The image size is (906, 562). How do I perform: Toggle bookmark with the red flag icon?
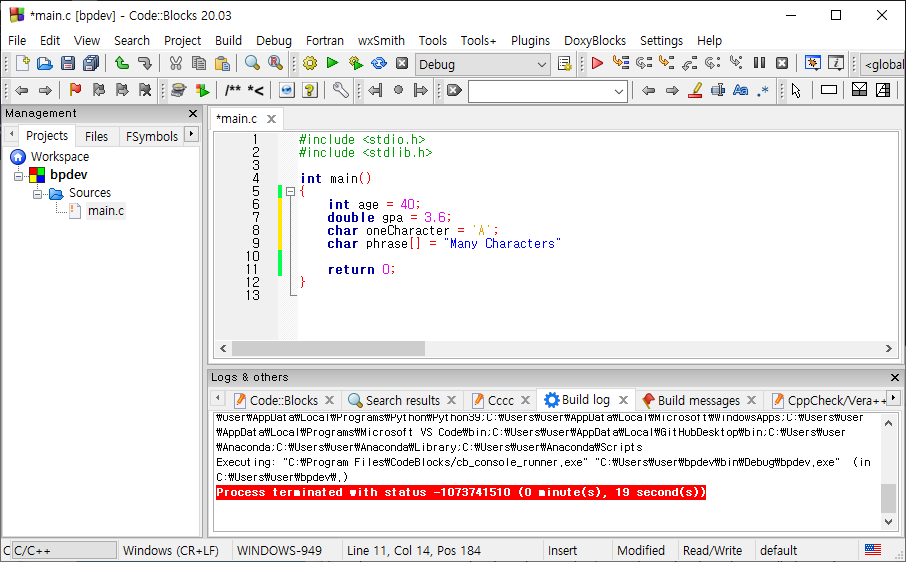coord(75,90)
